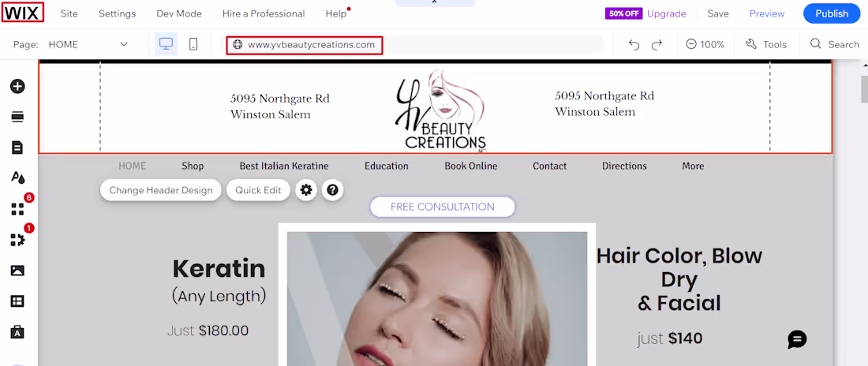Select the (Any Length) text

click(x=219, y=296)
